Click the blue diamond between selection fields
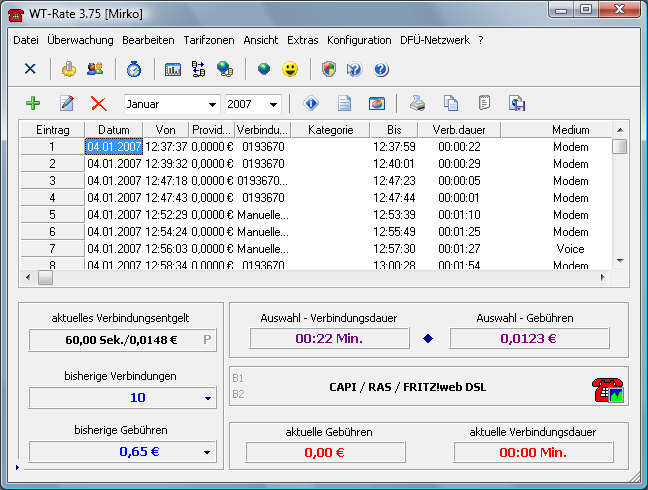Viewport: 648px width, 490px height. 428,339
